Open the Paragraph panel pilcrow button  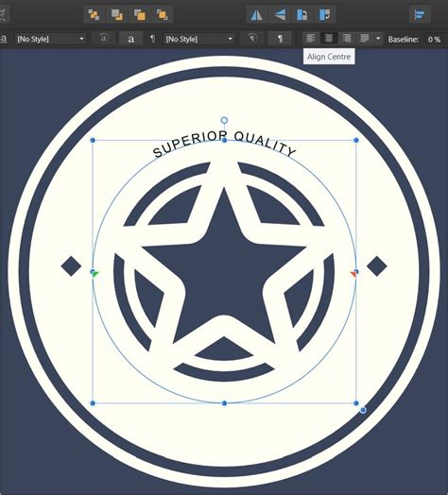pos(280,39)
